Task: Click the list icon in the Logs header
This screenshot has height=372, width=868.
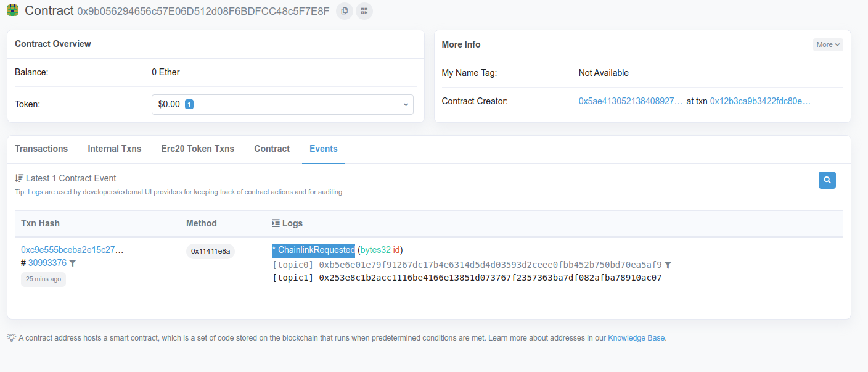Action: (x=275, y=223)
